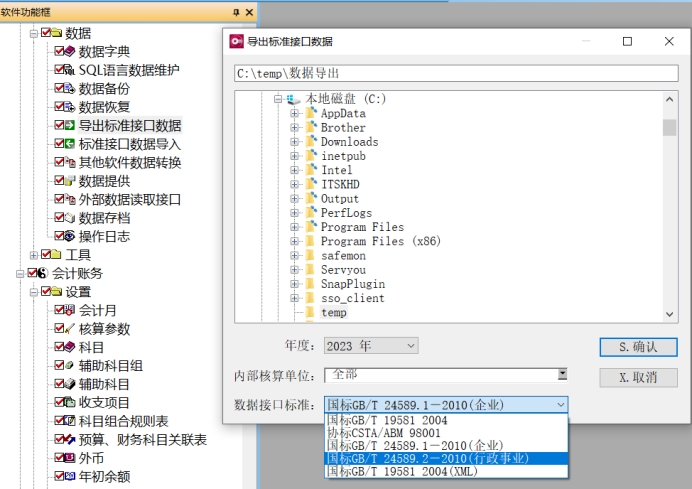
Task: Click the 操作日志 icon
Action: pyautogui.click(x=71, y=236)
